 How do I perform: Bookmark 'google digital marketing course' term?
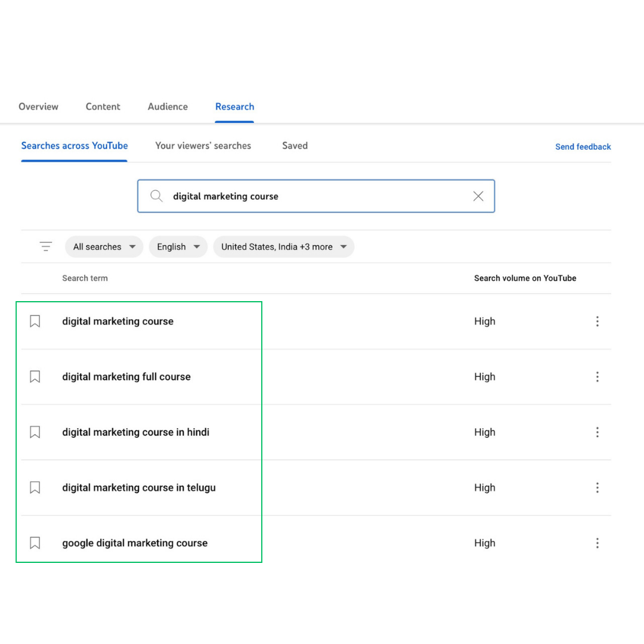point(35,543)
